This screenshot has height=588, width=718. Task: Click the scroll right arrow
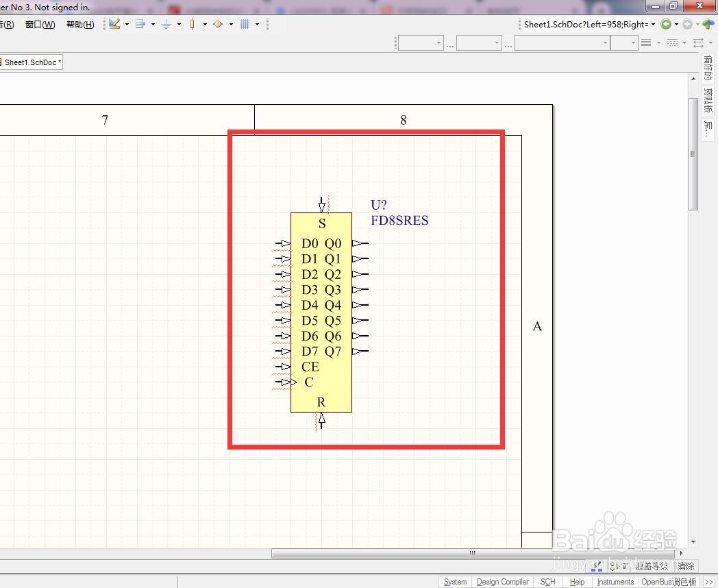coord(682,553)
